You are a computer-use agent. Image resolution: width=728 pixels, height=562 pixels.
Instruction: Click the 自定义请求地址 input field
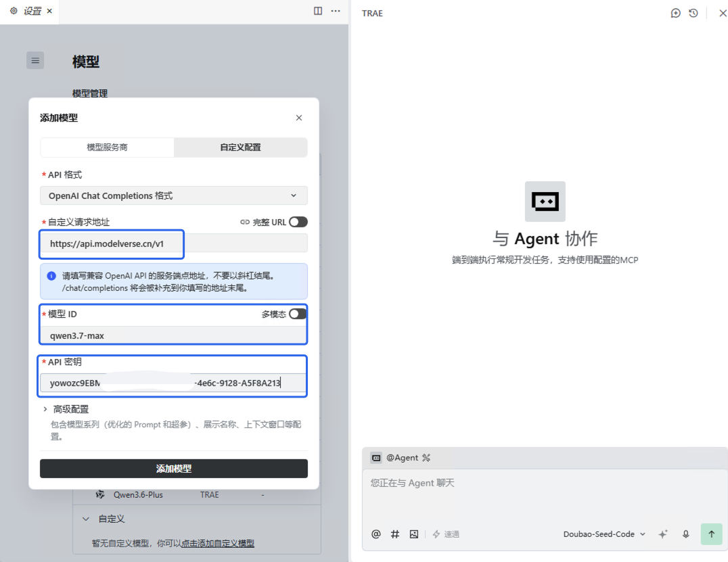click(x=174, y=243)
